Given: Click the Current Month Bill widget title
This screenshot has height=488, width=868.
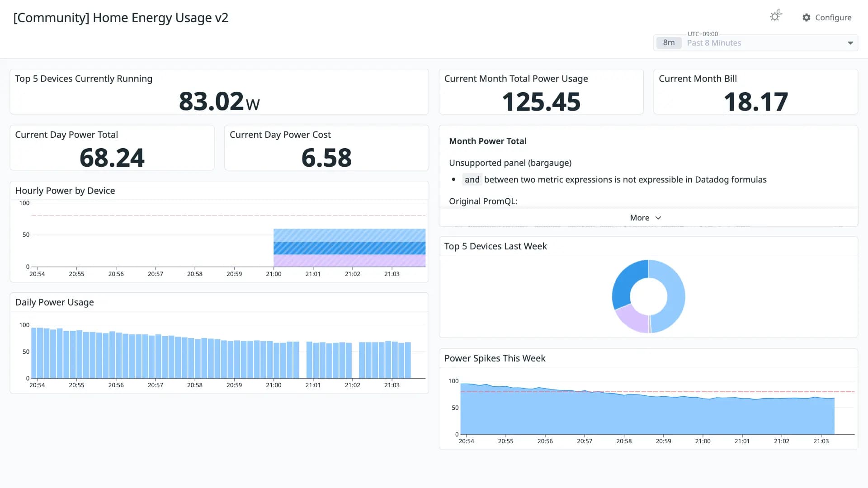Looking at the screenshot, I should click(x=698, y=79).
